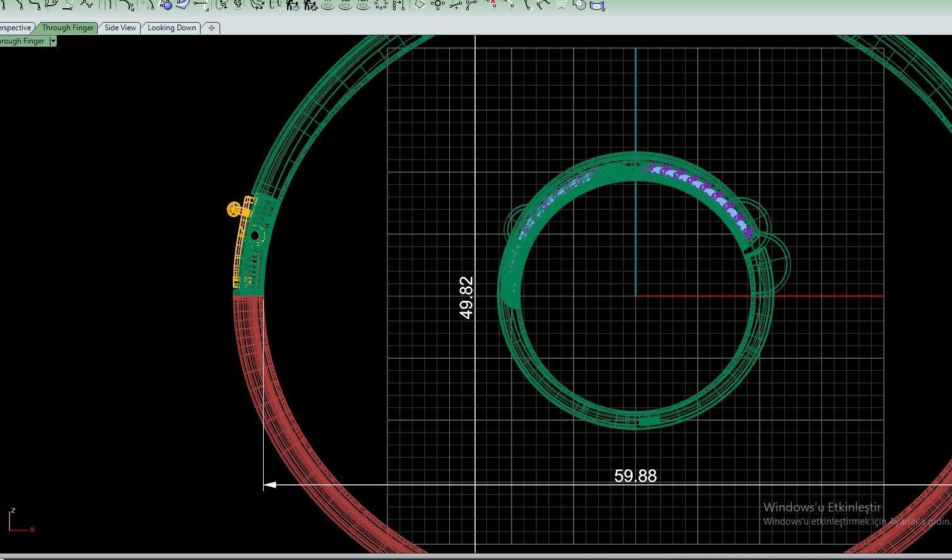
Task: Add a new viewport tab with plus
Action: coord(211,28)
